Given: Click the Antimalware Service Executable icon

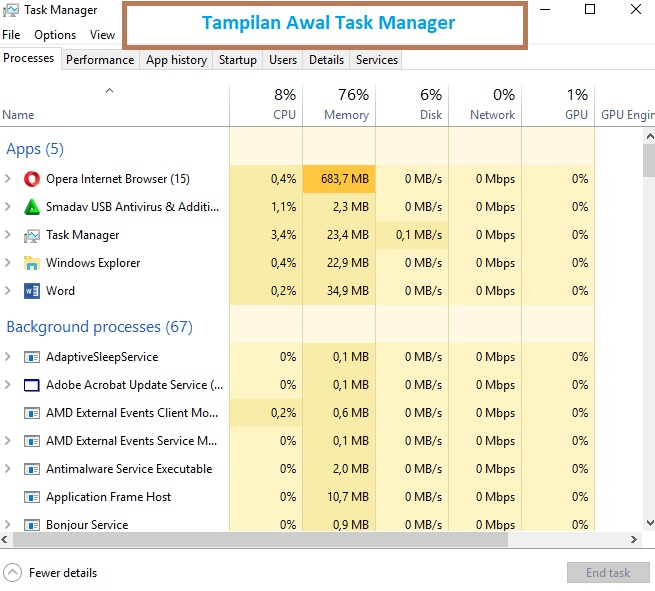Looking at the screenshot, I should point(32,469).
